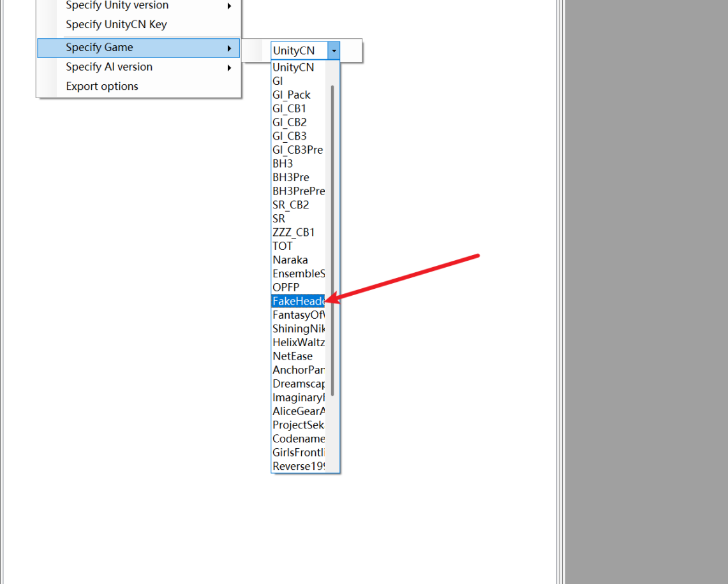This screenshot has width=728, height=584.
Task: Pick the GI_CB3 entry
Action: click(298, 136)
